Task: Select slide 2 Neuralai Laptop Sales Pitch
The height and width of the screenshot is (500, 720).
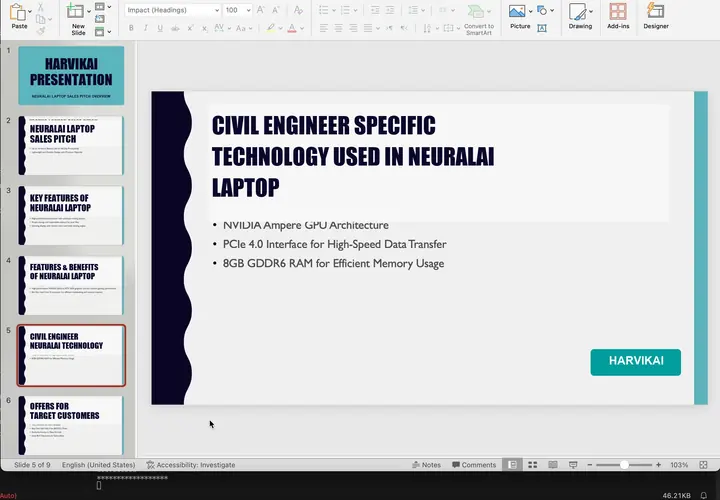Action: pyautogui.click(x=71, y=146)
